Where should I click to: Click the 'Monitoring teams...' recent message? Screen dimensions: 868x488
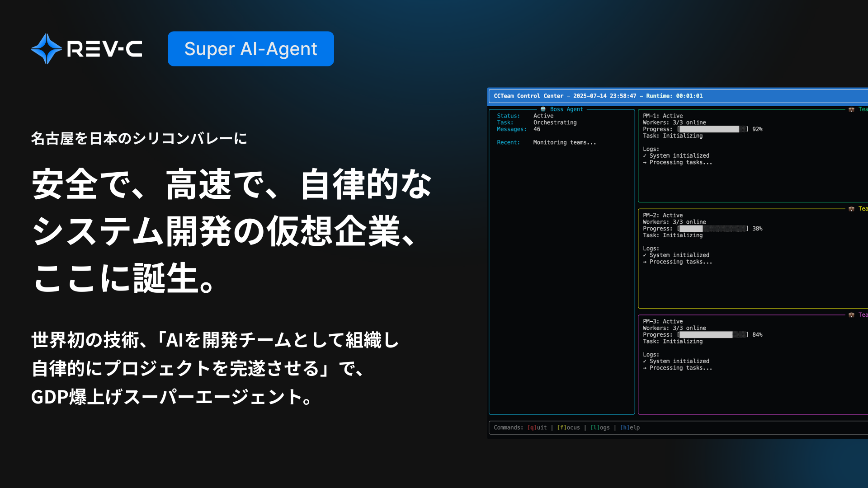click(565, 142)
